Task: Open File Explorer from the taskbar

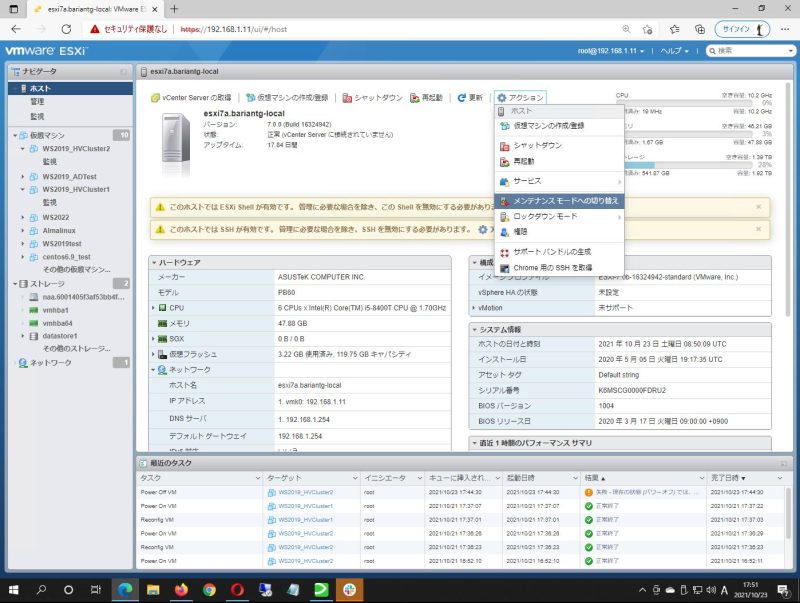Action: click(153, 590)
